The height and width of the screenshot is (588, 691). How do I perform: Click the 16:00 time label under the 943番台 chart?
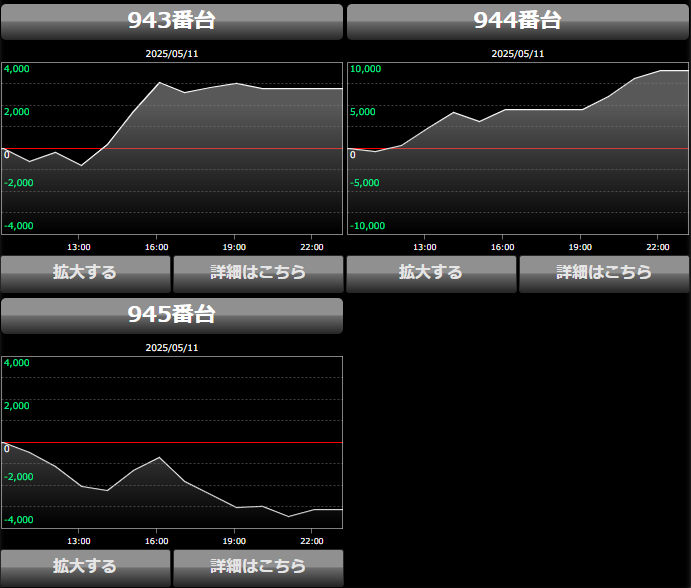pyautogui.click(x=156, y=247)
